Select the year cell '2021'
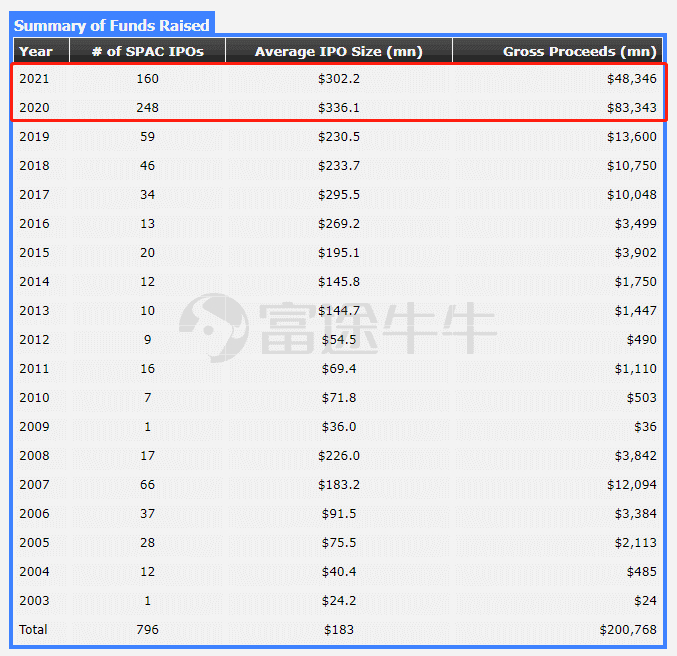Screen dimensions: 677x656 [34, 79]
